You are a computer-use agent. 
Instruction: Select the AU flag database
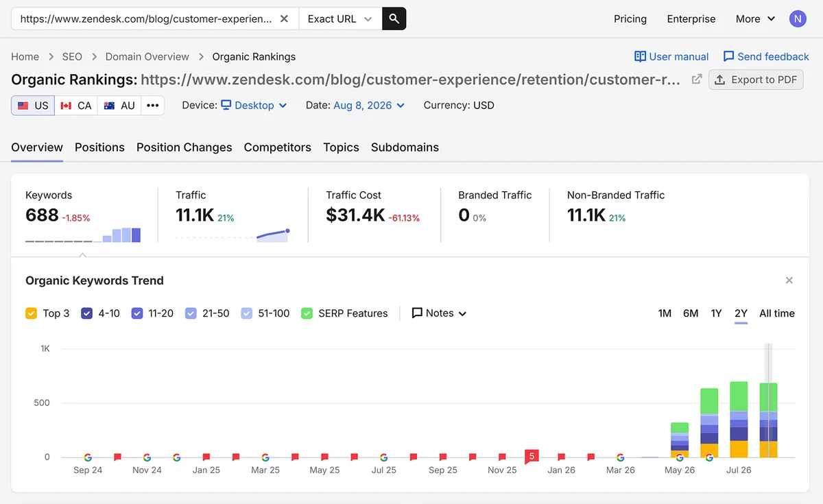(x=119, y=106)
